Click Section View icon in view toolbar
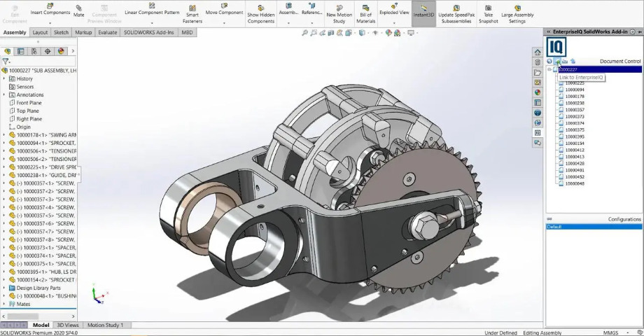 (x=331, y=33)
